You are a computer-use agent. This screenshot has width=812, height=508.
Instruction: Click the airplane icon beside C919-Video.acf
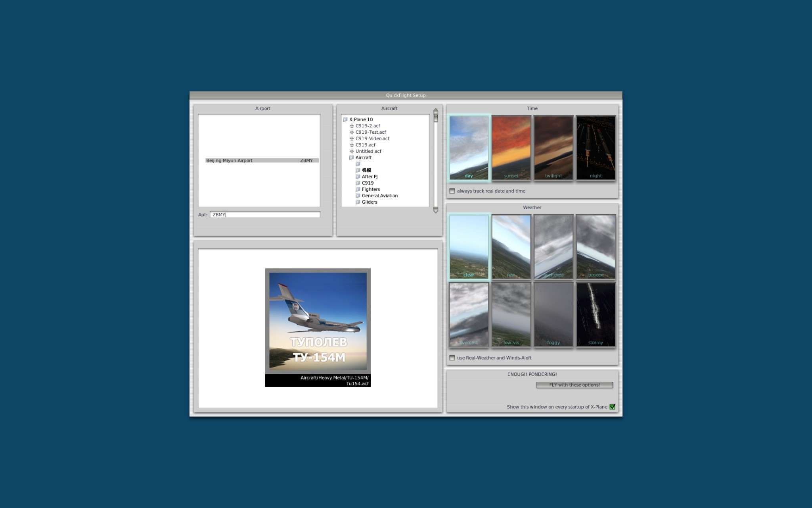click(x=352, y=139)
